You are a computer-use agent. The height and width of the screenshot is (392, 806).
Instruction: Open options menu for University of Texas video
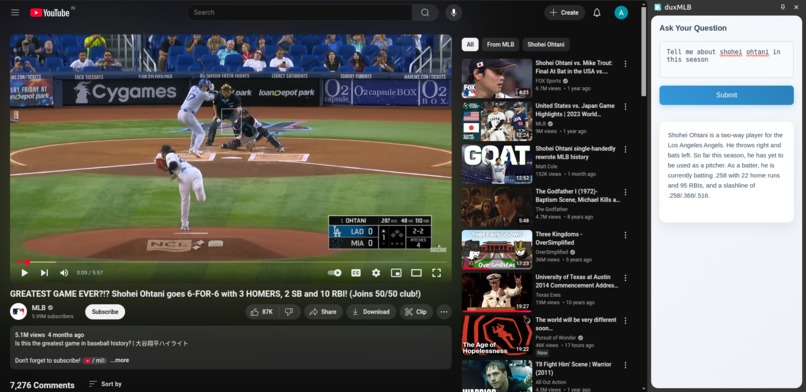626,277
